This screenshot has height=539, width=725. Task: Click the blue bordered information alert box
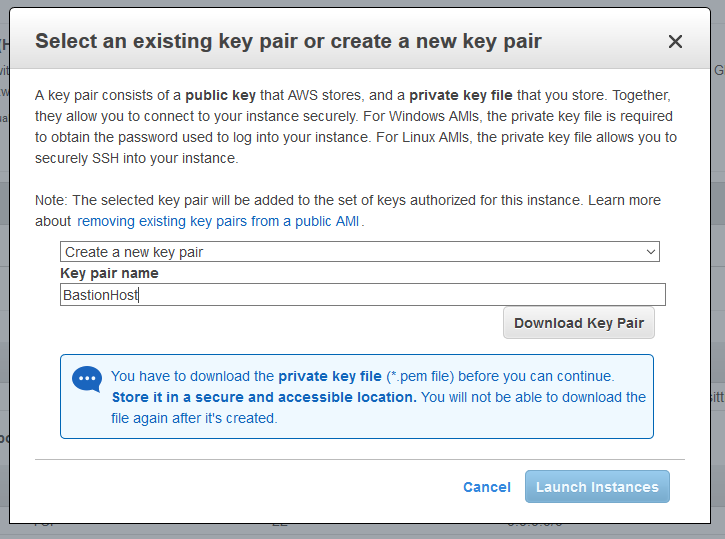pos(356,397)
